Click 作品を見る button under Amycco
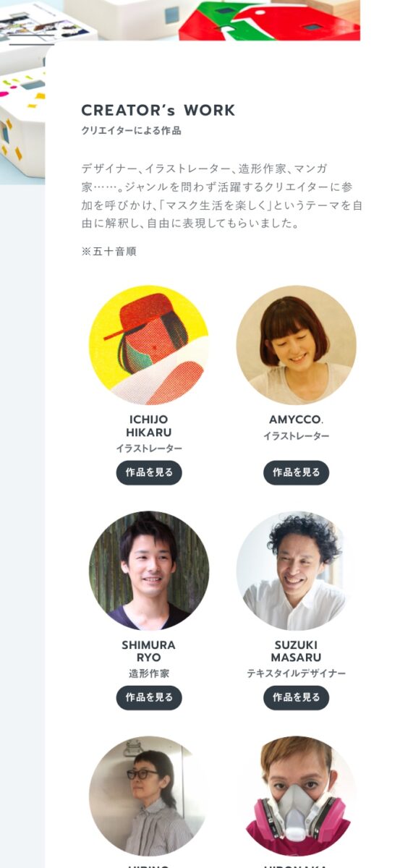400x868 pixels. click(x=296, y=472)
